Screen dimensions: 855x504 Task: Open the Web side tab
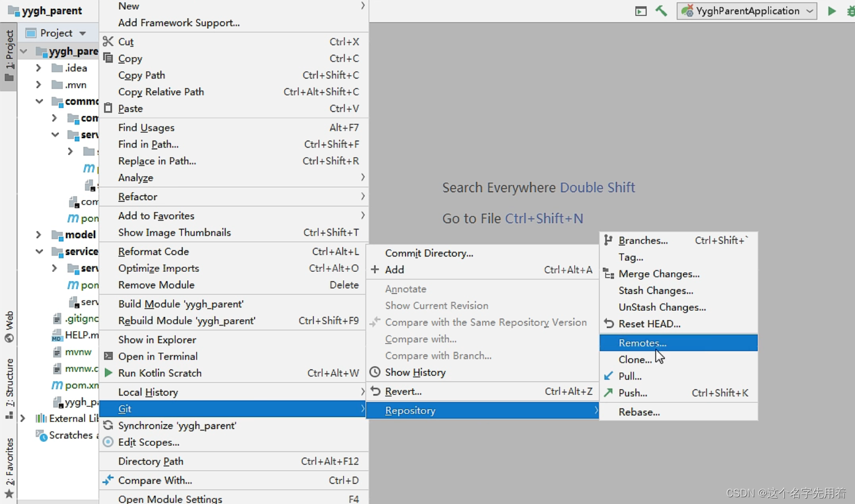point(9,327)
